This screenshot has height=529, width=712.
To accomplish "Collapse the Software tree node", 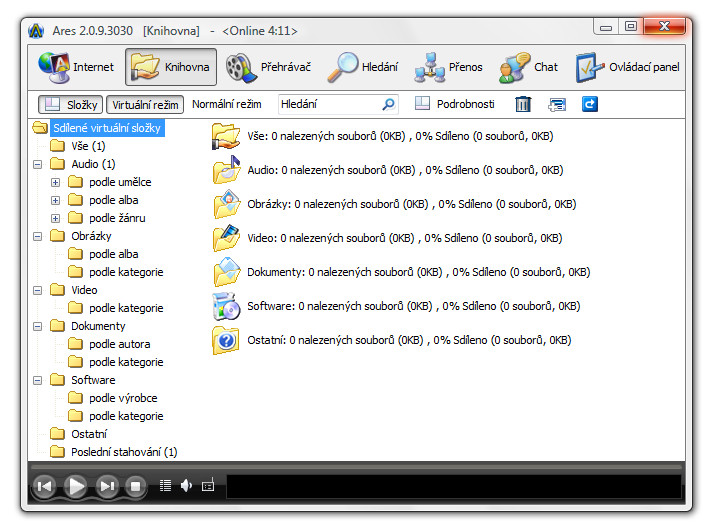I will [x=38, y=381].
